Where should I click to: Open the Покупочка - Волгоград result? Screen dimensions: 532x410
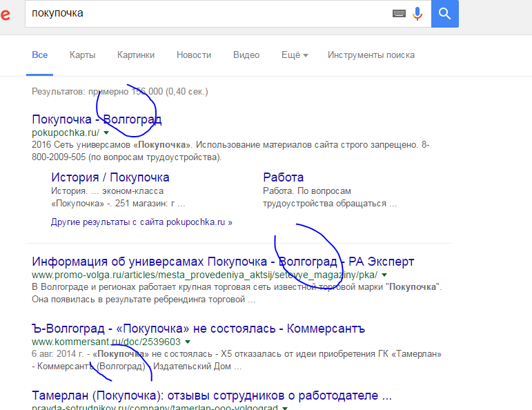pos(97,119)
